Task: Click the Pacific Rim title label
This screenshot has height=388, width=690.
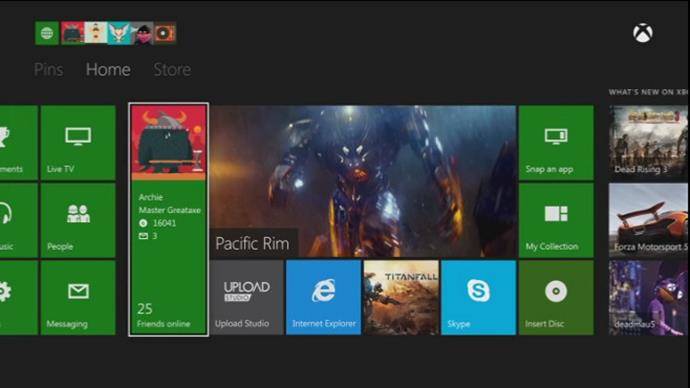Action: coord(252,243)
